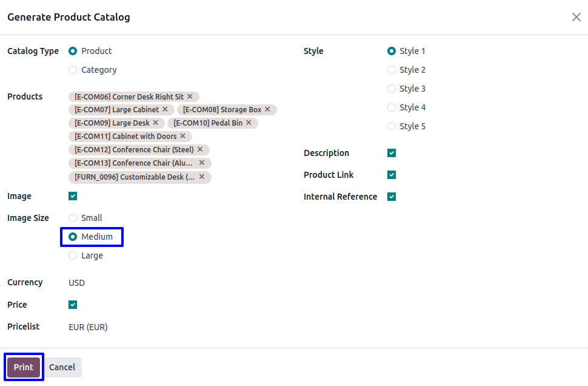Uncheck the Internal Reference checkbox

pyautogui.click(x=392, y=197)
